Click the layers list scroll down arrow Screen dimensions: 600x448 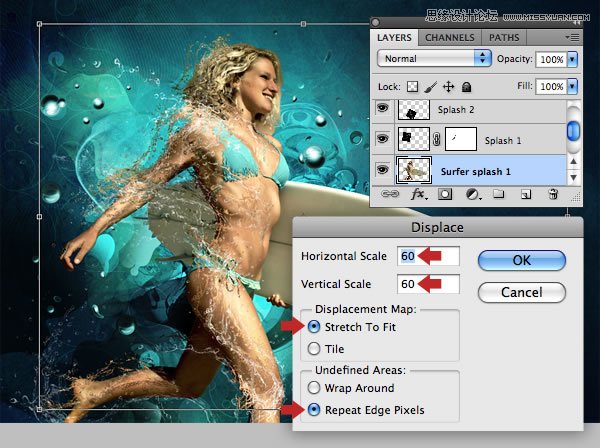pyautogui.click(x=573, y=178)
